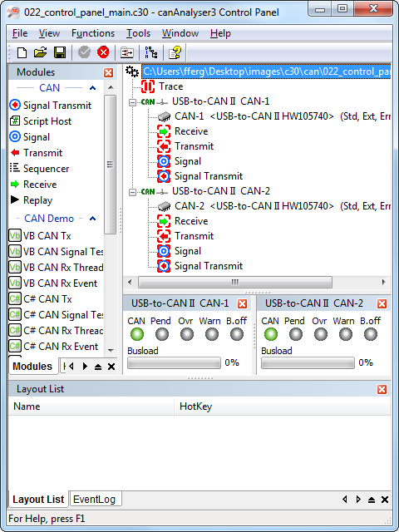399x532 pixels.
Task: Click the tree horizontal scroll right arrow
Action: click(x=384, y=282)
